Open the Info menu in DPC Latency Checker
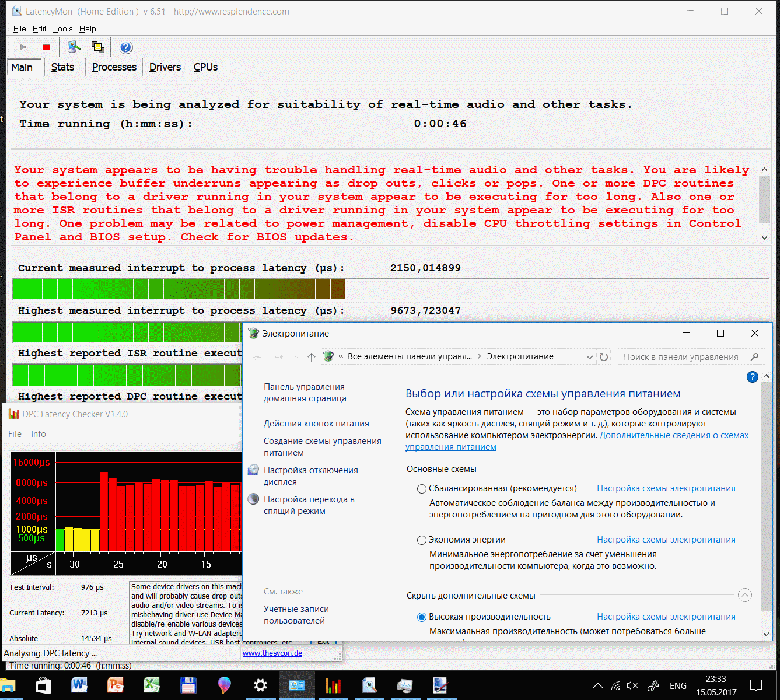Viewport: 780px width, 700px height. tap(39, 434)
